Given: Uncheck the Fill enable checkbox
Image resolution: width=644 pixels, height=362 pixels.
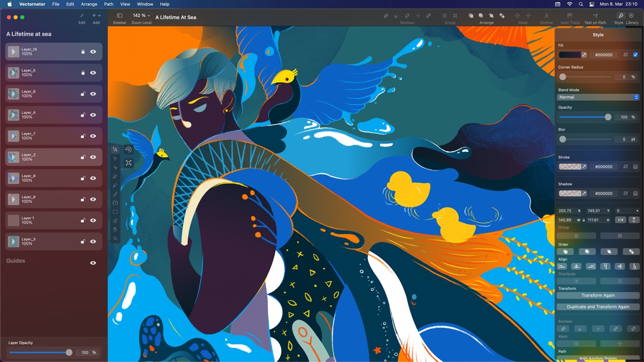Looking at the screenshot, I should pyautogui.click(x=635, y=55).
